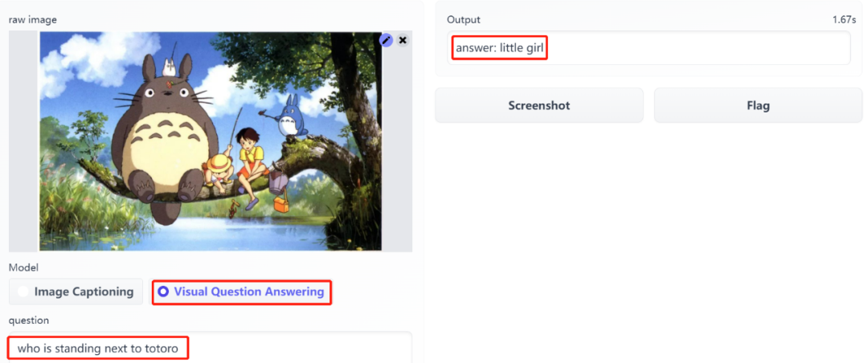Click the 'Model' label text

pyautogui.click(x=24, y=267)
